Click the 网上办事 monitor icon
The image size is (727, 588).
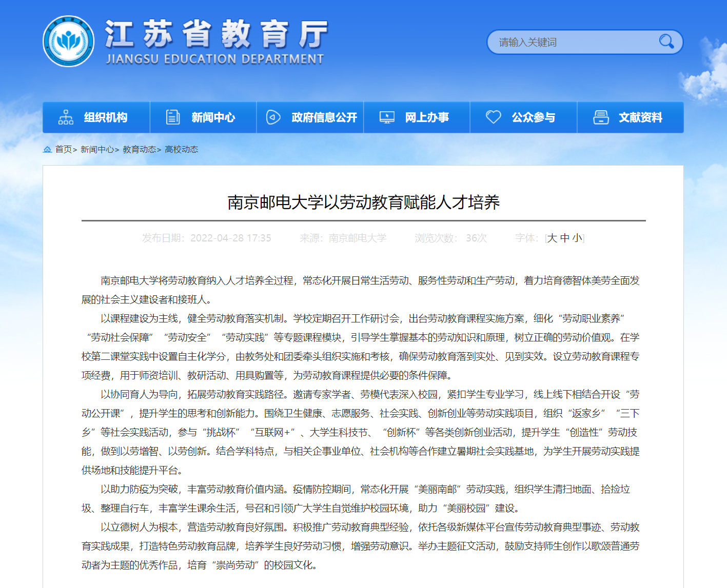tap(387, 117)
